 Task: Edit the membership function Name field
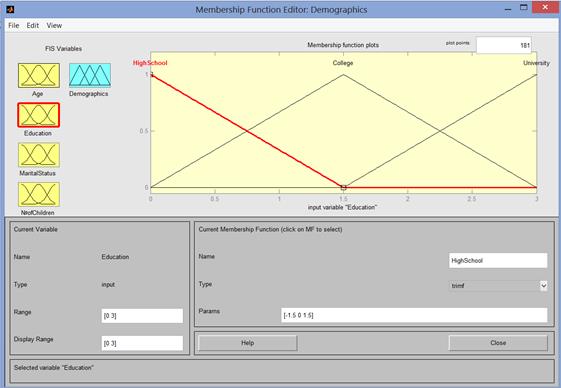point(498,261)
